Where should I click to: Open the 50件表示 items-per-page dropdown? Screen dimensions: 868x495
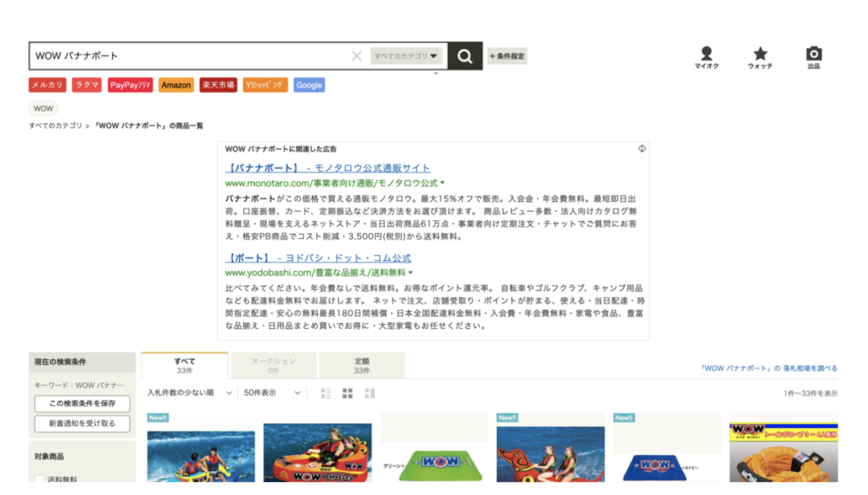point(272,393)
